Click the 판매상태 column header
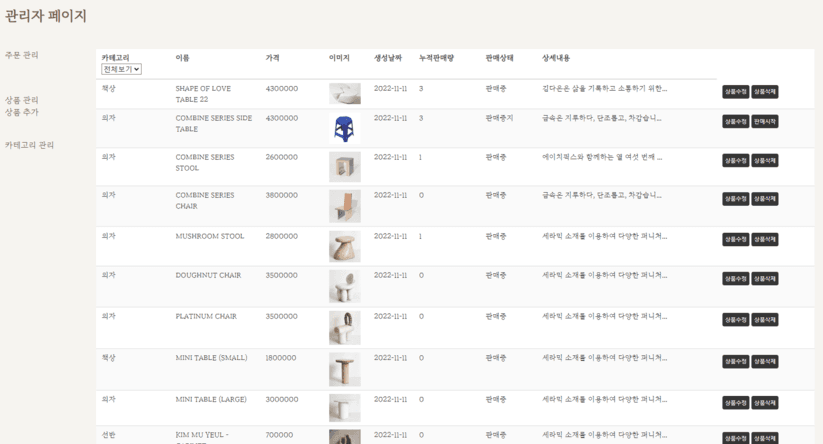 click(499, 58)
